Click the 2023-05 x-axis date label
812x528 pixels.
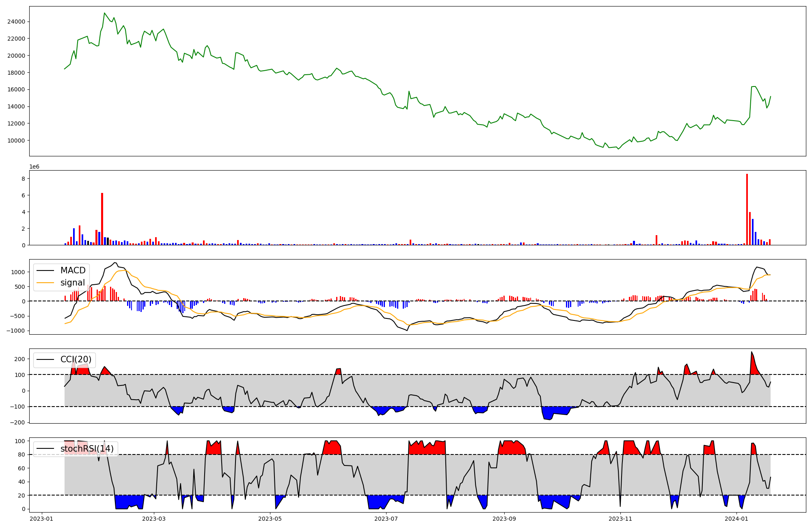[x=270, y=519]
